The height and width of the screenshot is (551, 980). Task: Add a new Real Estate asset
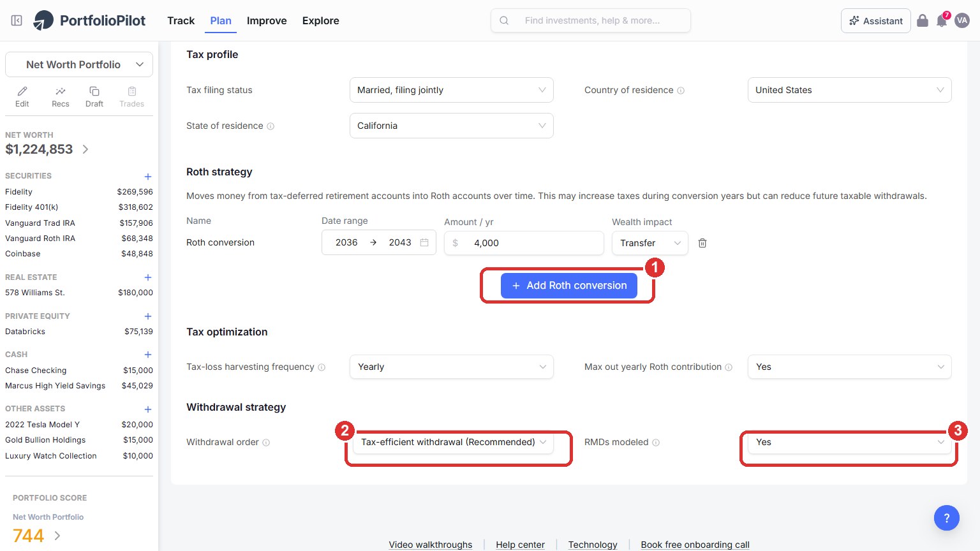[x=148, y=277]
